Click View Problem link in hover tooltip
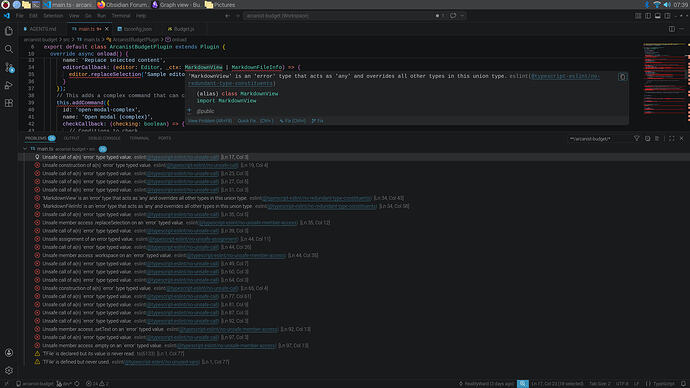This screenshot has height=388, width=690. [210, 121]
